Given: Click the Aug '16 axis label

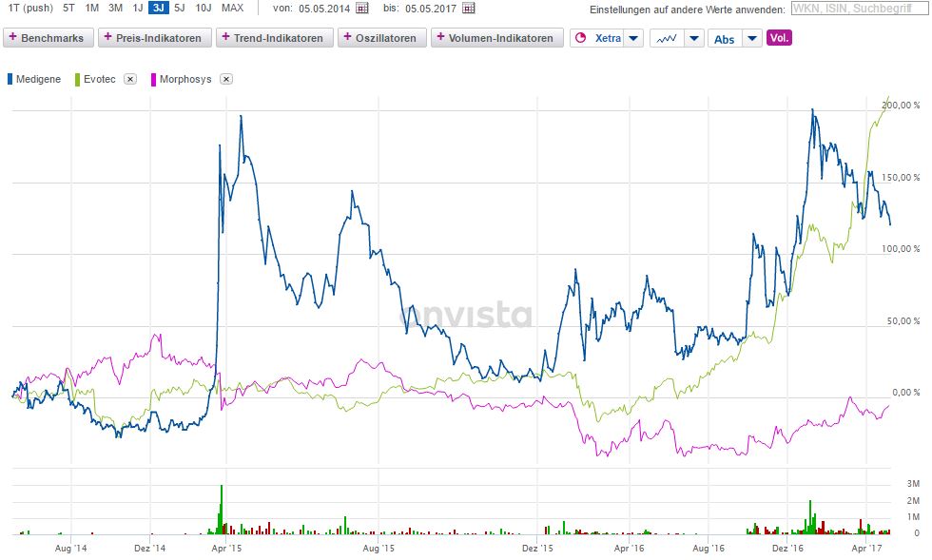Looking at the screenshot, I should coord(709,548).
